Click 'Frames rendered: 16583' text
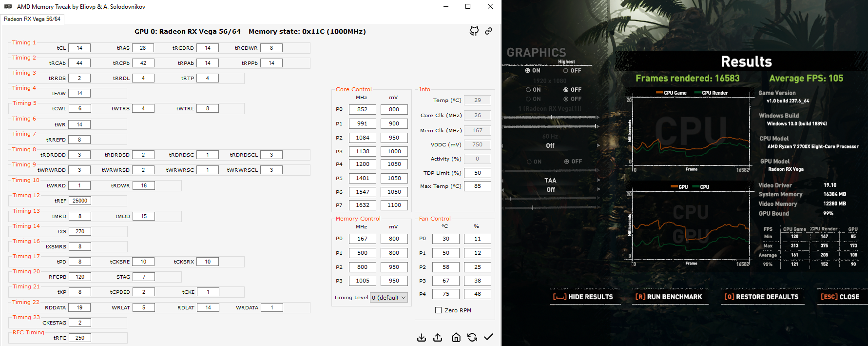 pos(687,78)
